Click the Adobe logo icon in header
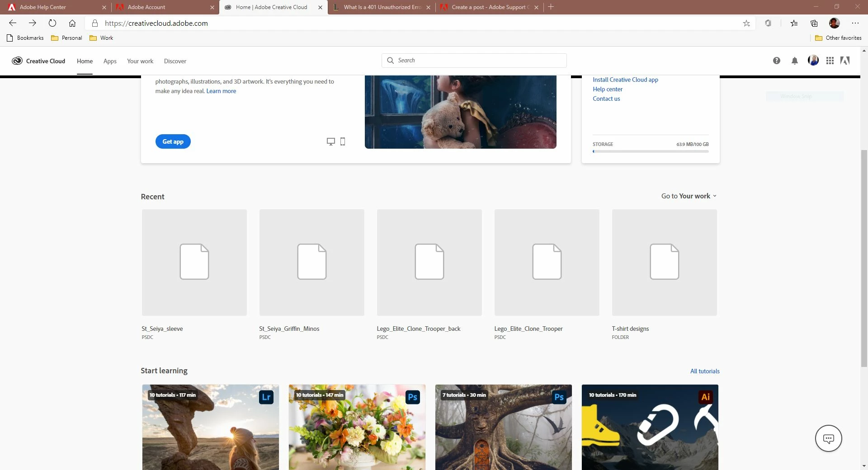Viewport: 868px width, 470px height. coord(844,61)
